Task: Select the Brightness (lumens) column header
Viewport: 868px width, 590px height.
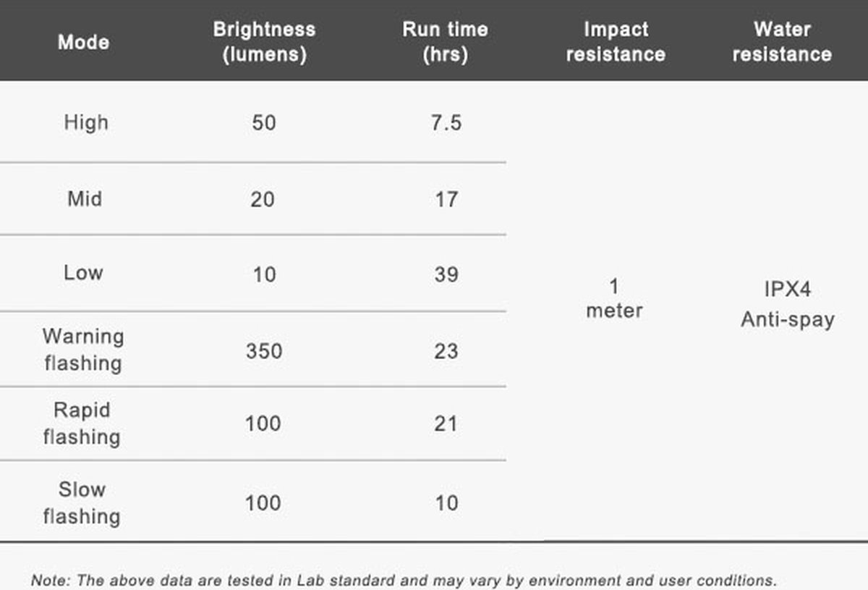Action: (264, 41)
